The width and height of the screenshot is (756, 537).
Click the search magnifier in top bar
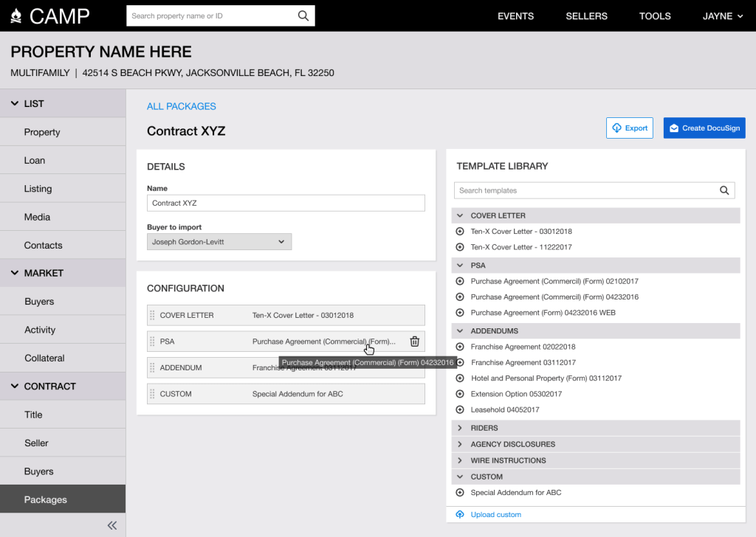pos(303,15)
